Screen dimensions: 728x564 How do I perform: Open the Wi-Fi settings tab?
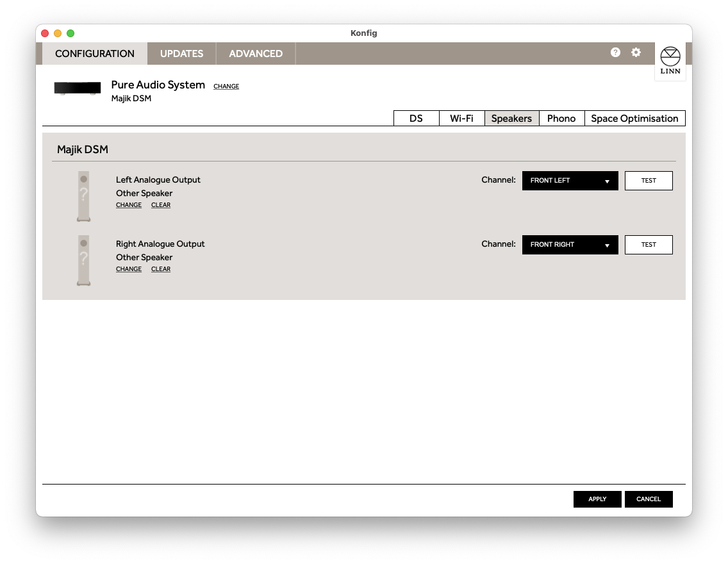tap(461, 119)
